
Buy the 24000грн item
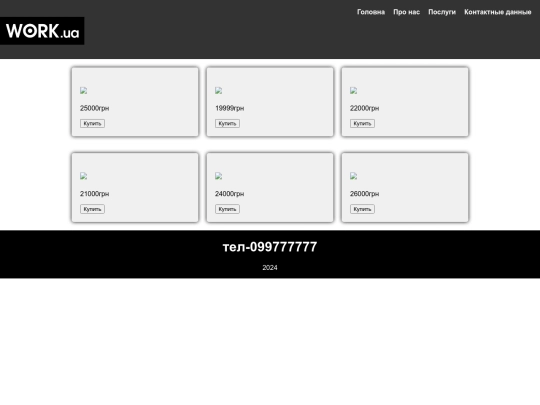tap(227, 209)
